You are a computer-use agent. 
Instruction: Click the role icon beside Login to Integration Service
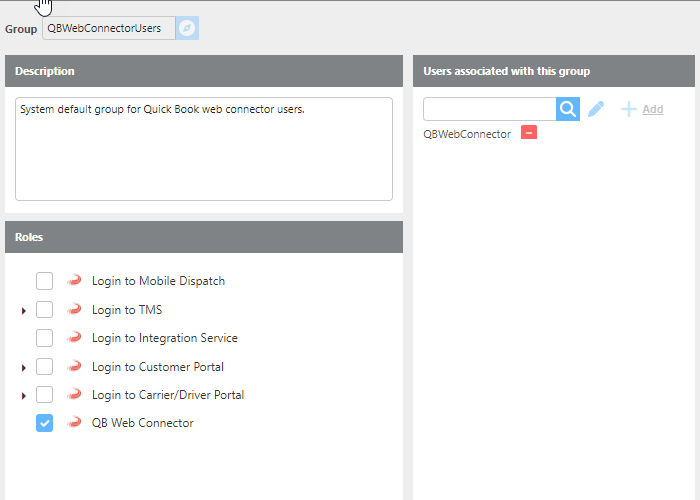click(74, 338)
